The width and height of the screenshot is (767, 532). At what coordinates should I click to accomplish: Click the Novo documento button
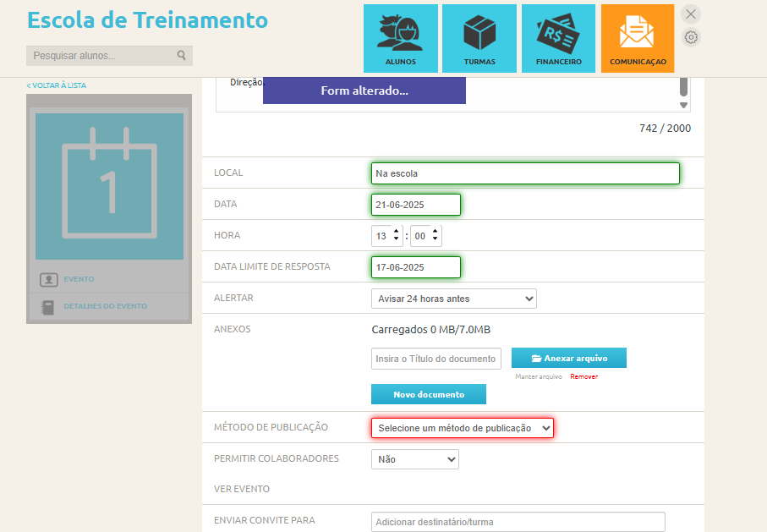[429, 394]
